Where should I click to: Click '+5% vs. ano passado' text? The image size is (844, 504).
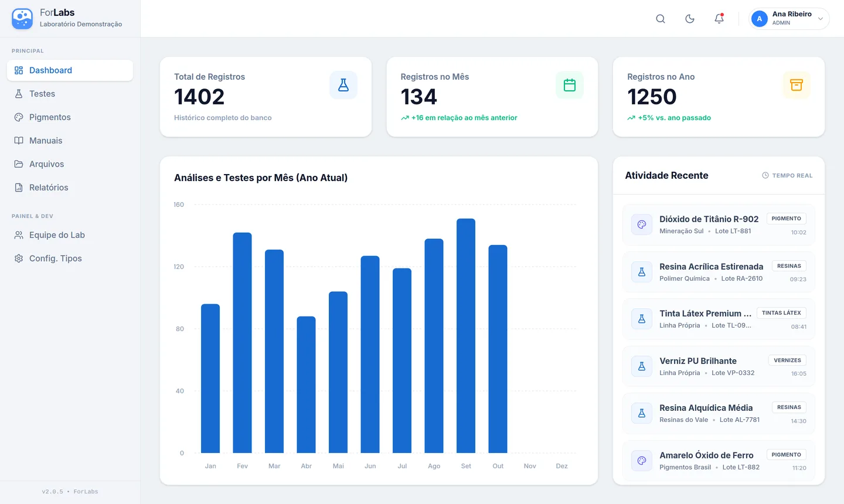point(675,118)
